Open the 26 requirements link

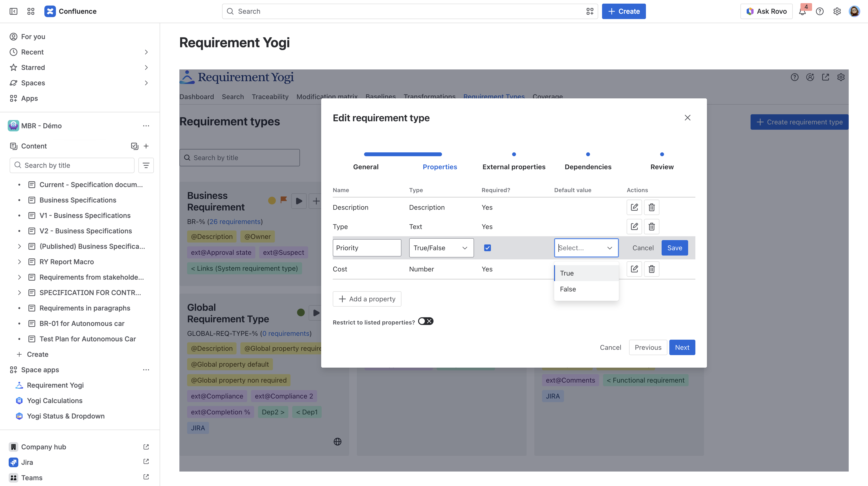pos(235,222)
